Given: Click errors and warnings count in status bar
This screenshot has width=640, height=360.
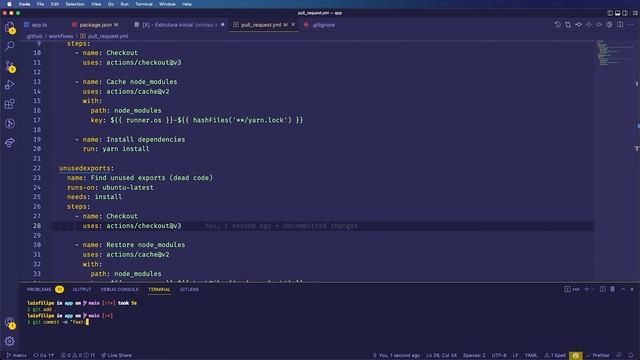Looking at the screenshot, I should pos(78,356).
